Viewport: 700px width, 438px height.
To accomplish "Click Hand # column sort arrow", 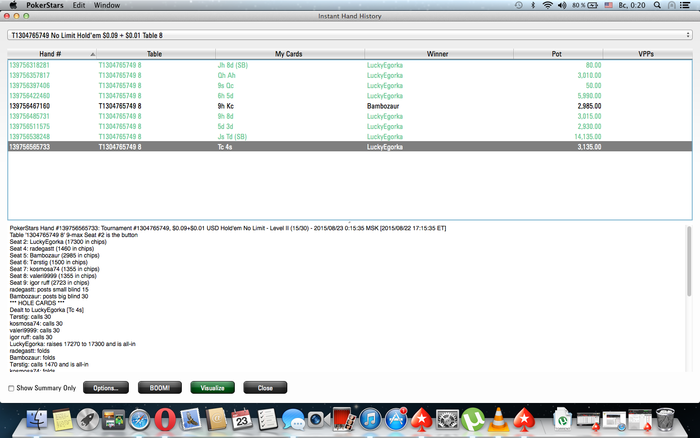I will (92, 54).
